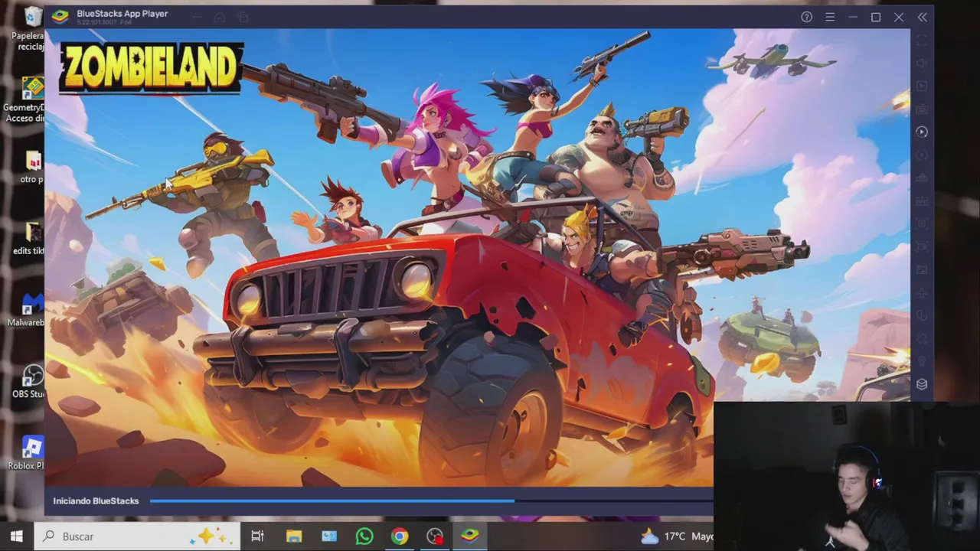Click the Iniciando BlueStacks progress bar
Screen dimensions: 980x551
[431, 501]
